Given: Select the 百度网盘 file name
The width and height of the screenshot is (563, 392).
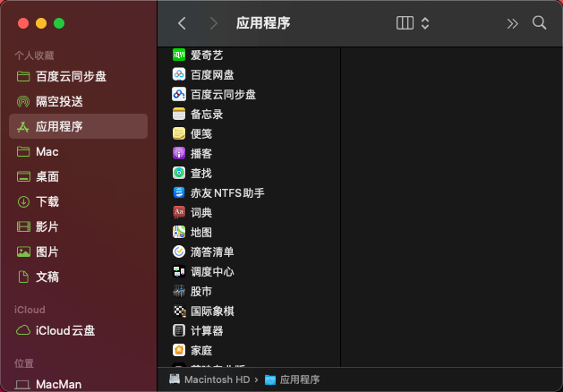Looking at the screenshot, I should click(212, 75).
